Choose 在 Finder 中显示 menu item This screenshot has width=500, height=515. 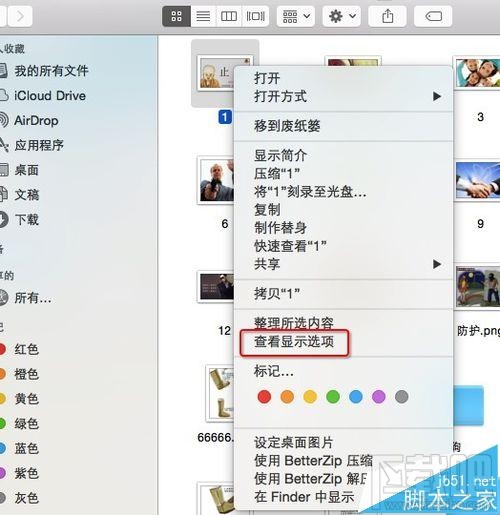click(x=343, y=497)
